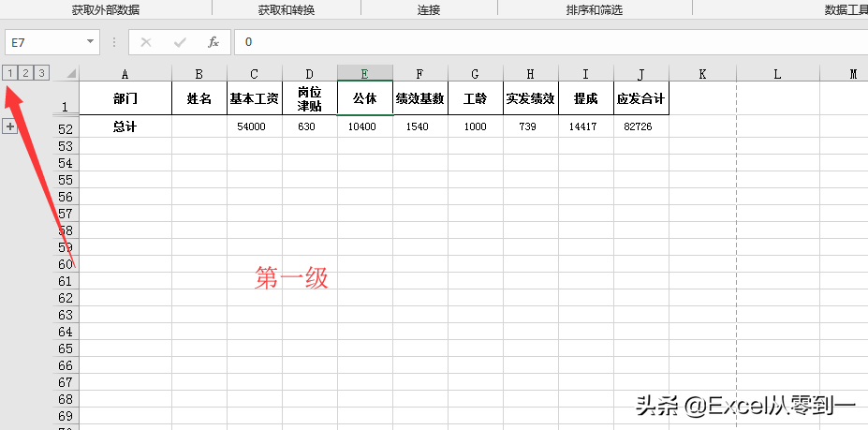
Task: Click the 排序和筛选 ribbon group label
Action: pyautogui.click(x=594, y=10)
